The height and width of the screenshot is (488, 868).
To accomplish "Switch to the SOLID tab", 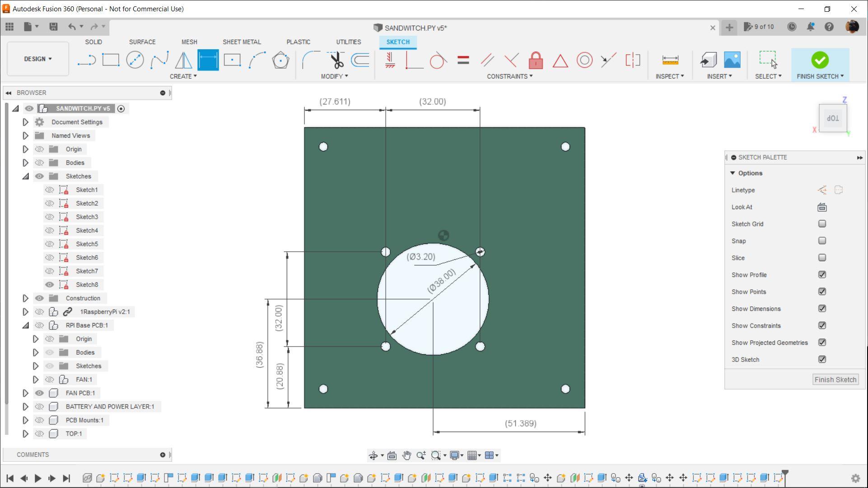I will pos(93,42).
